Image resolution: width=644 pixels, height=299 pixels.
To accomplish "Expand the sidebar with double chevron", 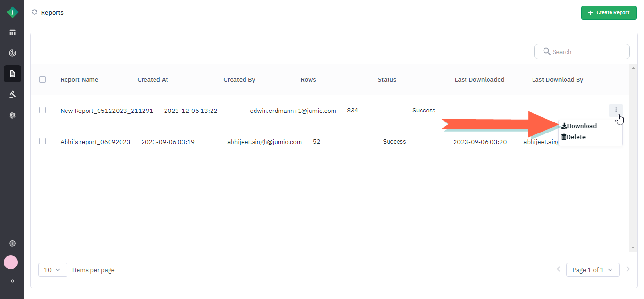I will coord(12,281).
